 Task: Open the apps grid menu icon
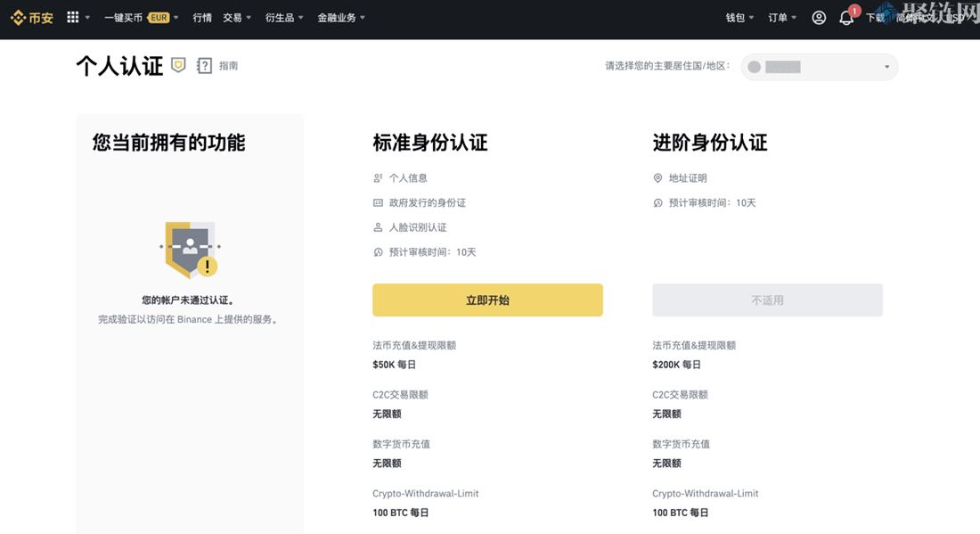(73, 17)
